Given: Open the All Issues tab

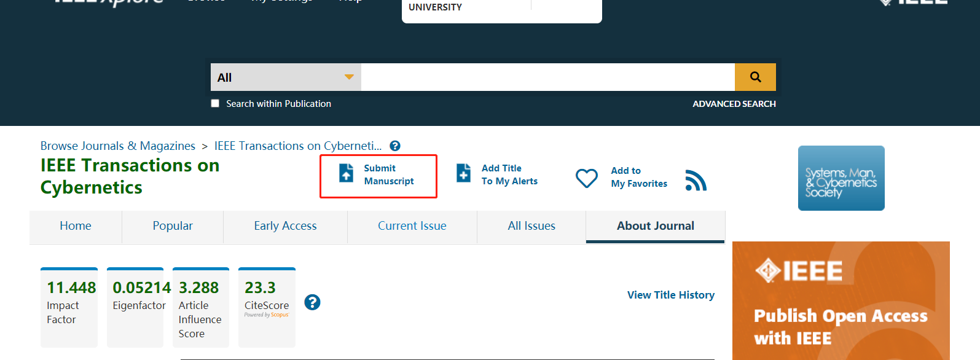Looking at the screenshot, I should pos(531,226).
